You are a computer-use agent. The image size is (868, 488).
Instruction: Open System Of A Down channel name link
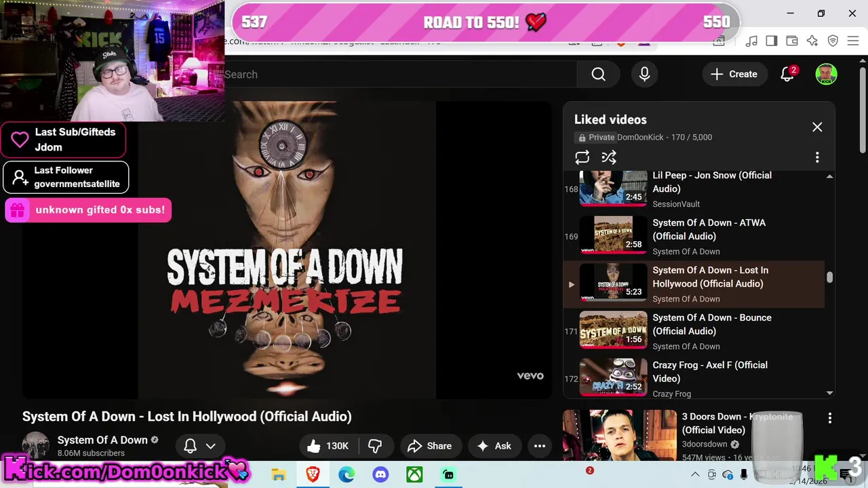[102, 440]
